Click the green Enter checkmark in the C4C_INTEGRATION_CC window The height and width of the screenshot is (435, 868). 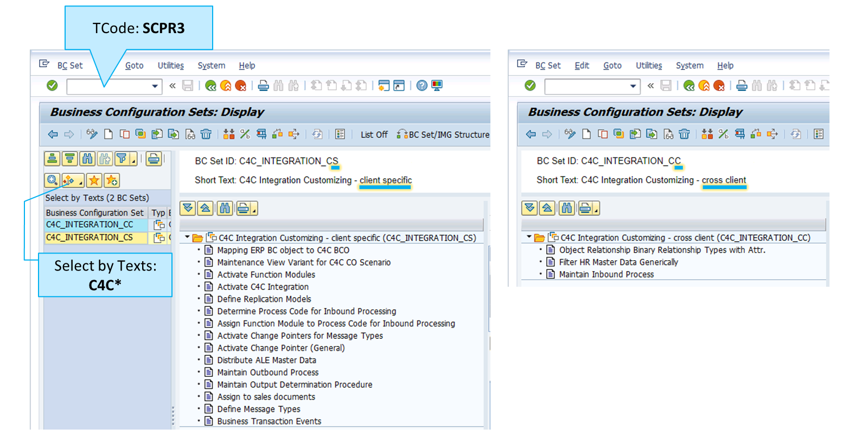pos(530,85)
